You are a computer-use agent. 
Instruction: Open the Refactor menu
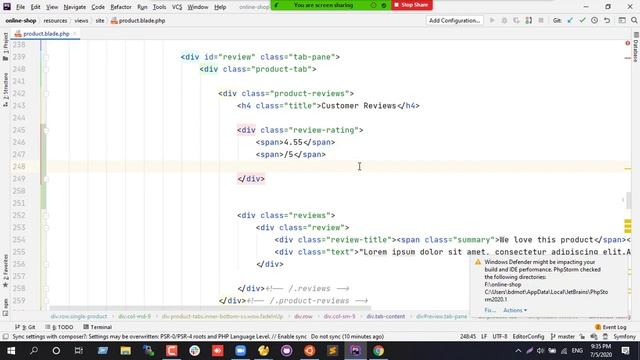click(121, 7)
